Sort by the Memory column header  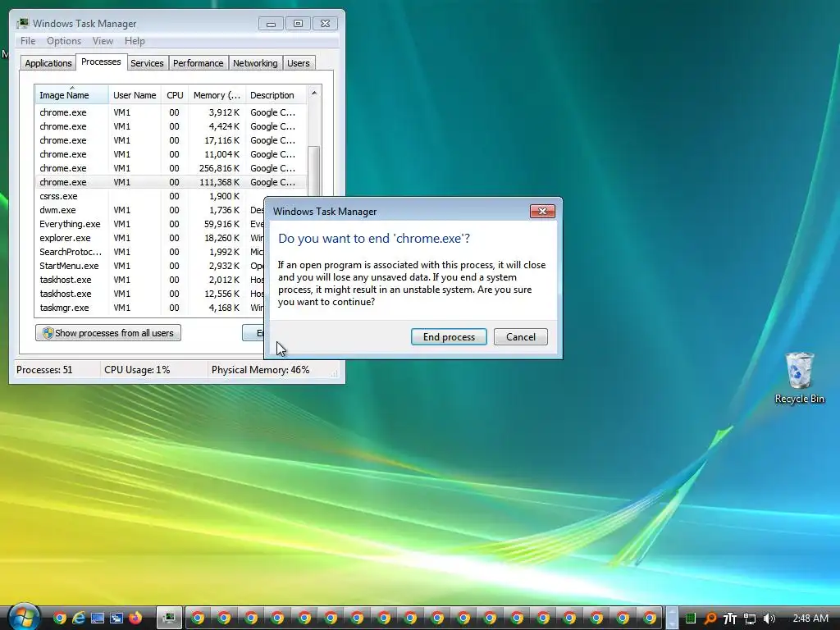(x=217, y=95)
